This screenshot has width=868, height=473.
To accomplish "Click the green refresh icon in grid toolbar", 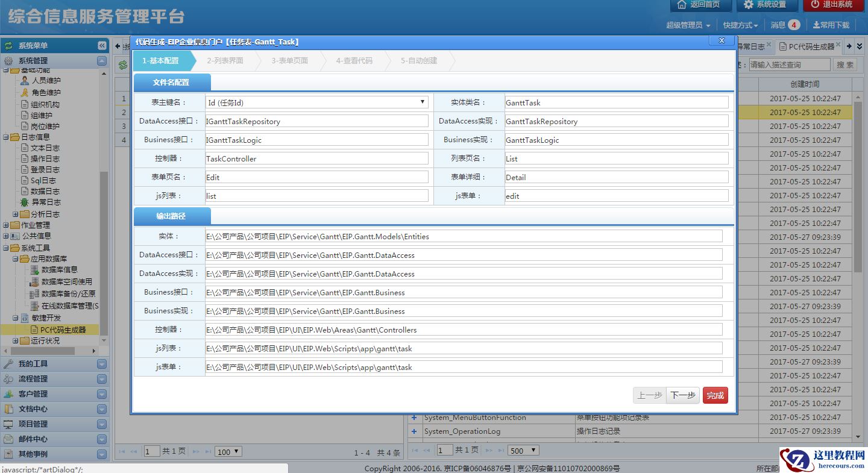I will point(123,65).
